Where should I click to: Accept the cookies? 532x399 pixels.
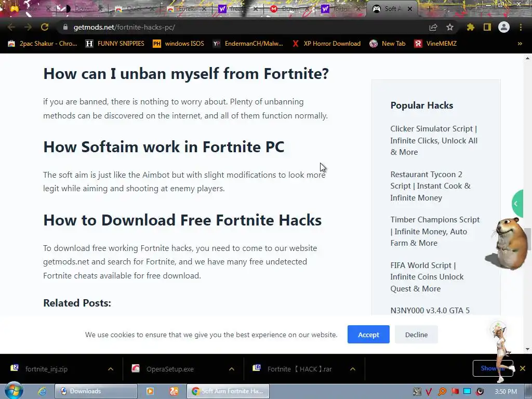point(368,335)
